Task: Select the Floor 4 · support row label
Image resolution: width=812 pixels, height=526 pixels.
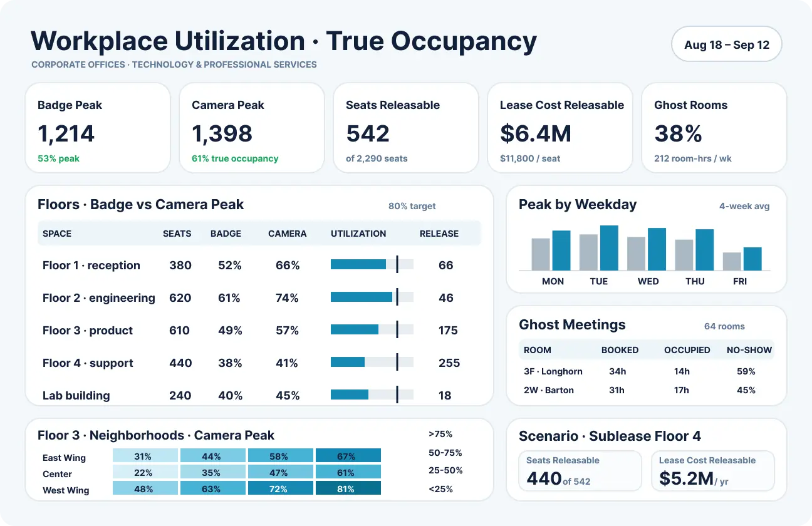Action: [x=88, y=363]
